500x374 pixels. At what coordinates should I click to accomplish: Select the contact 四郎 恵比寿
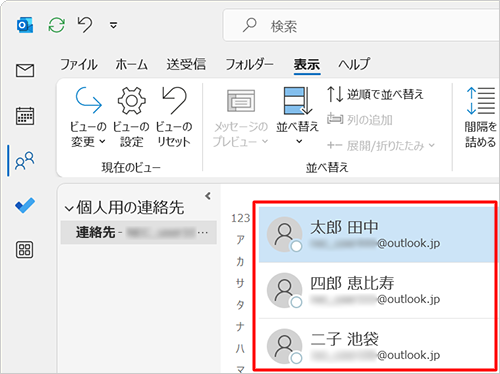[376, 290]
